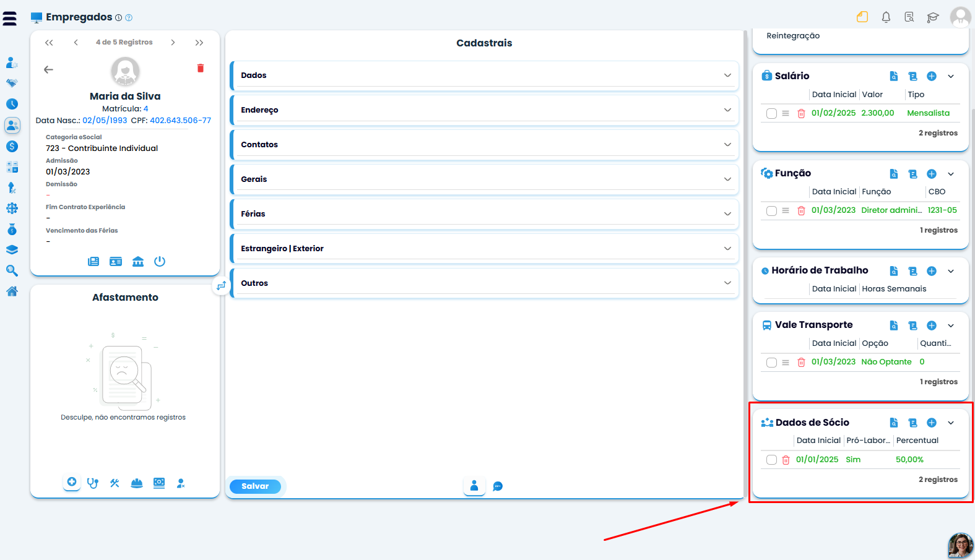Click the CPF 402.643.506-77 link
The image size is (975, 560).
pos(180,121)
